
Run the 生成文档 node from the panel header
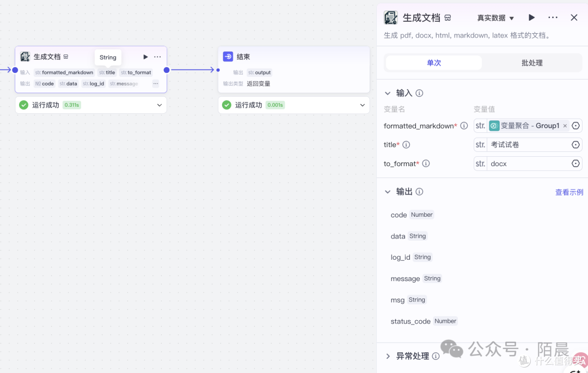point(531,17)
